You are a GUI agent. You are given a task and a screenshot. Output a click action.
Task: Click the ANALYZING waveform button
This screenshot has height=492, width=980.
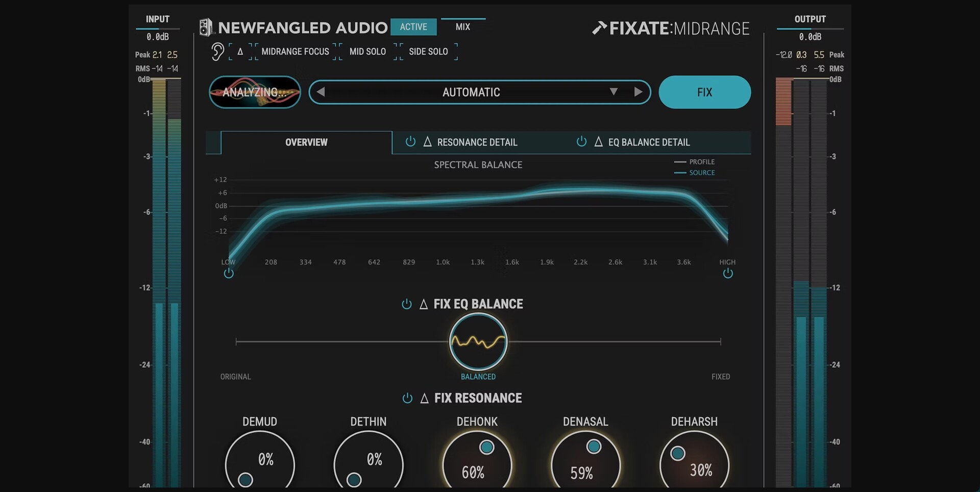coord(255,92)
